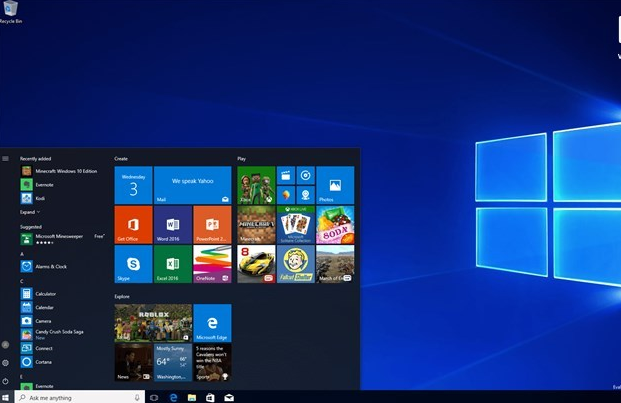Open the Excel 2016 tile
Screen dimensions: 621x403
(173, 264)
